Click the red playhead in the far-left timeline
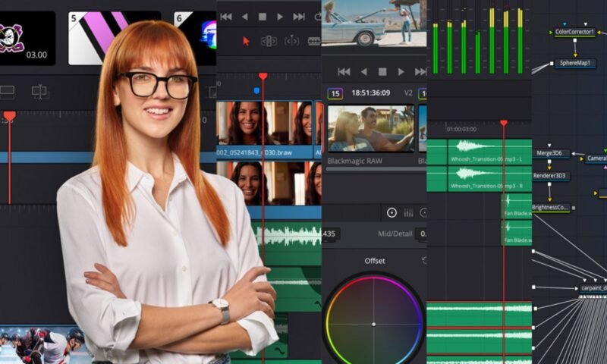The width and height of the screenshot is (607, 364). [x=9, y=116]
